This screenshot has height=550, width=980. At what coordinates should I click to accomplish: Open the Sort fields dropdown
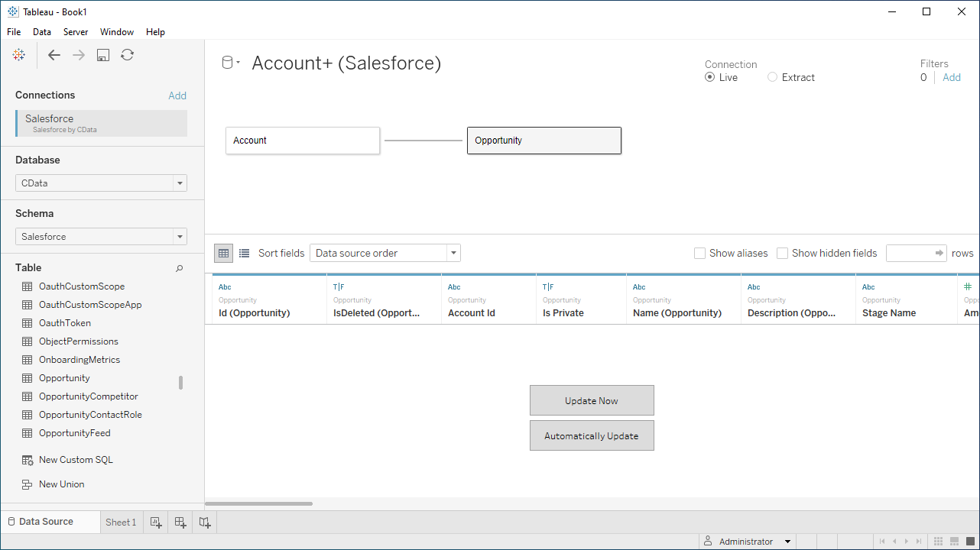[385, 253]
